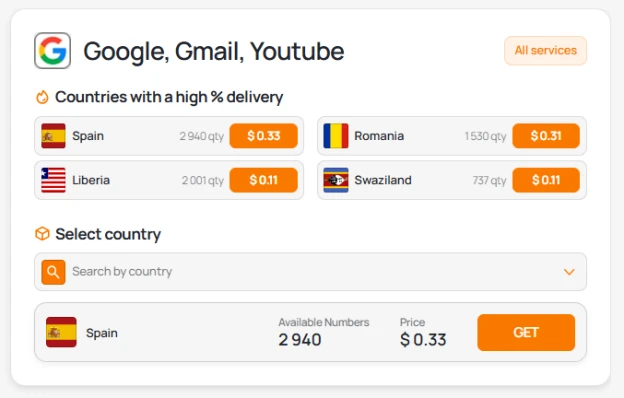Click the Swaziland flag icon

336,180
